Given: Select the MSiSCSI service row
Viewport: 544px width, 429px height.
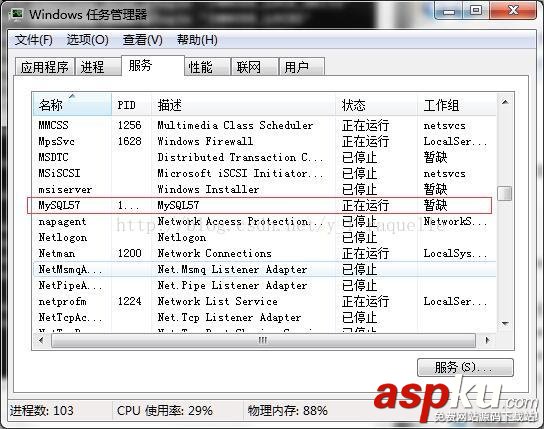Looking at the screenshot, I should click(x=264, y=173).
